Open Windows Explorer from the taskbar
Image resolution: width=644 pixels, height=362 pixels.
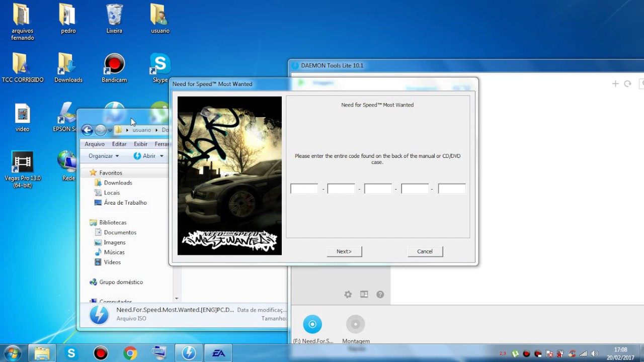click(42, 353)
